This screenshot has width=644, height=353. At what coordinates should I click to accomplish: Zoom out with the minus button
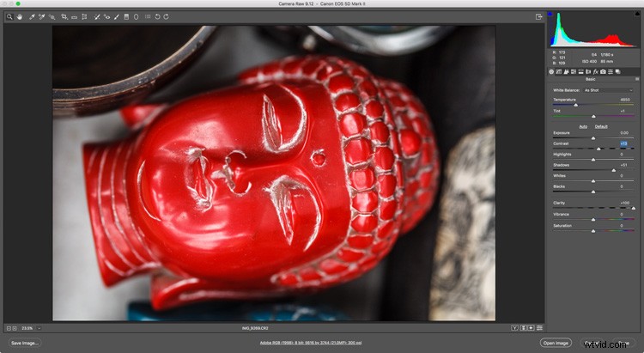(x=9, y=328)
